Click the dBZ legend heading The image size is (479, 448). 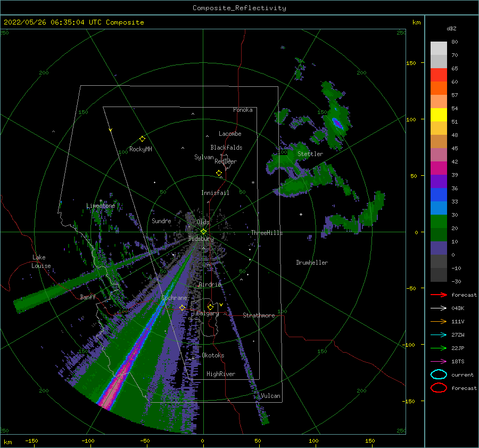point(451,29)
